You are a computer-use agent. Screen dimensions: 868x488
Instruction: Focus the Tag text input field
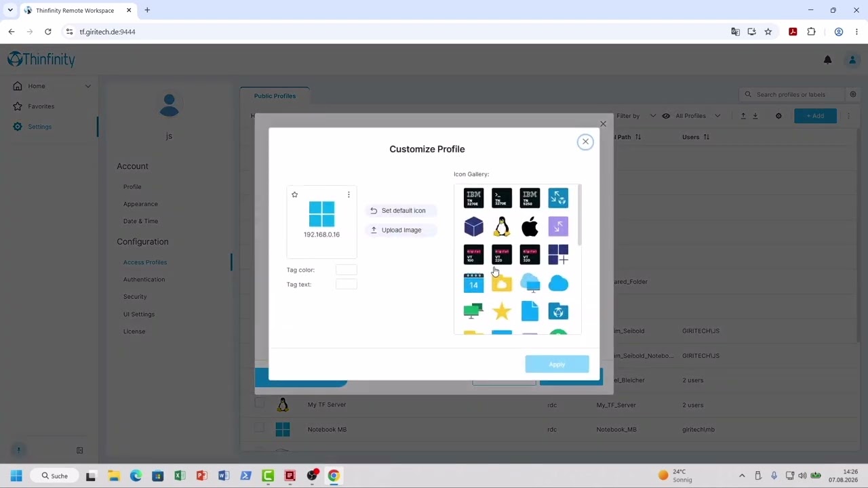tap(346, 285)
